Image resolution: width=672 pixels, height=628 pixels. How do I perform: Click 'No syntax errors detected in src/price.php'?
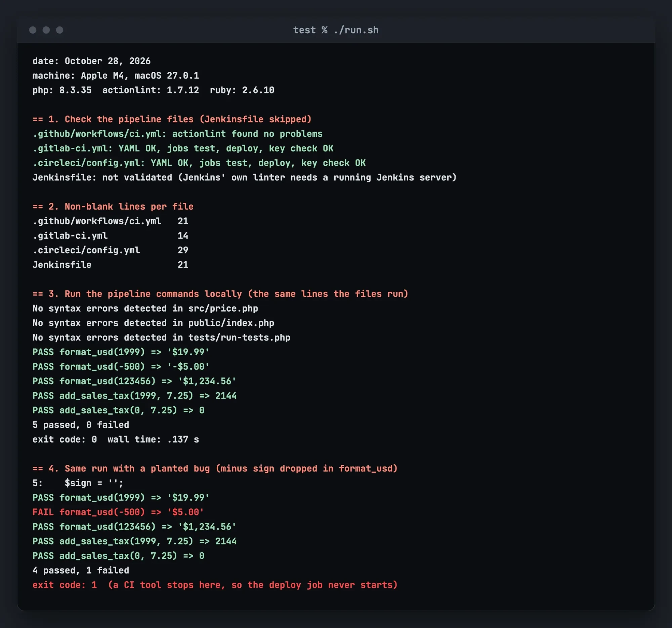click(x=145, y=308)
